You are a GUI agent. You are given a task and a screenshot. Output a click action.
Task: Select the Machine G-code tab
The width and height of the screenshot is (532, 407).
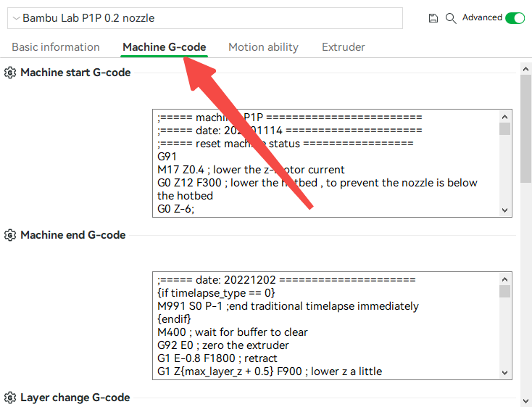click(165, 47)
